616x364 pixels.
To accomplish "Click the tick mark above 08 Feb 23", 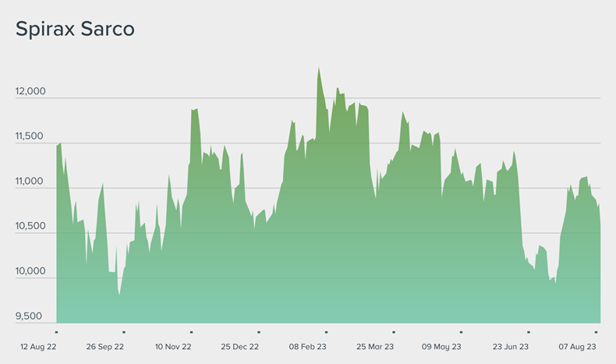I will pos(326,332).
